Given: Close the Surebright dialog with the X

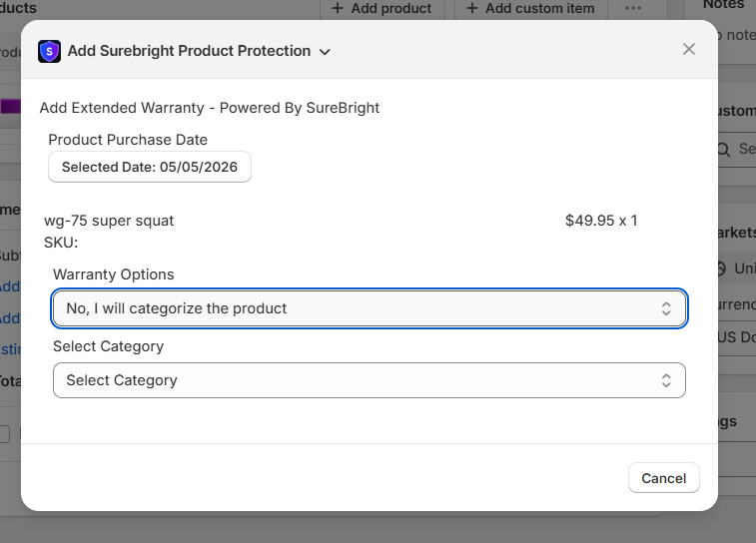Looking at the screenshot, I should (688, 49).
